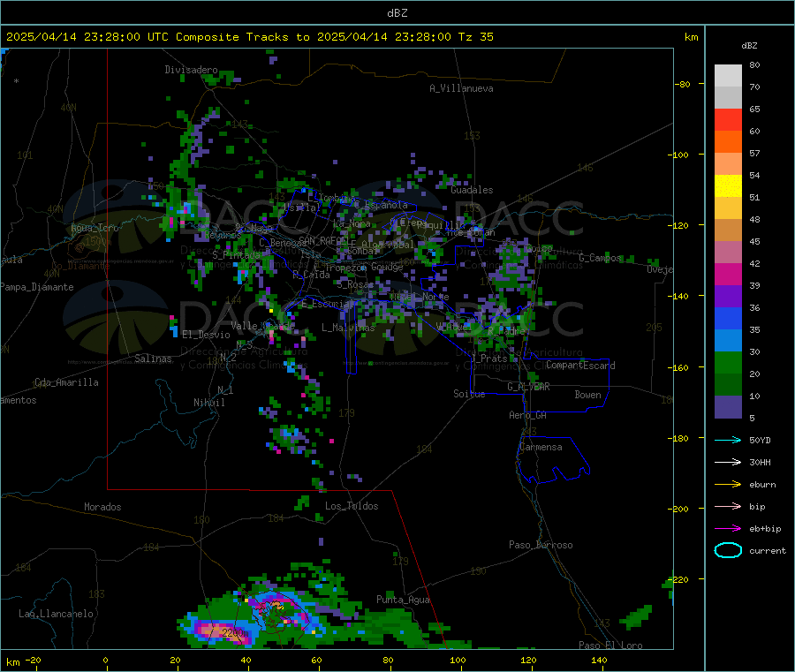Click the 'Cda_Amarilla' map label
This screenshot has width=795, height=672.
click(66, 382)
